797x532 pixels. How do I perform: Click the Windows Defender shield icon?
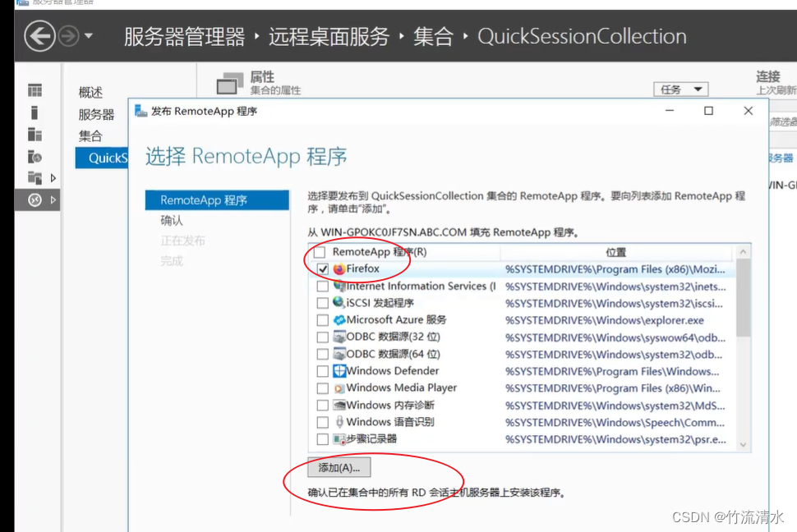pyautogui.click(x=339, y=371)
